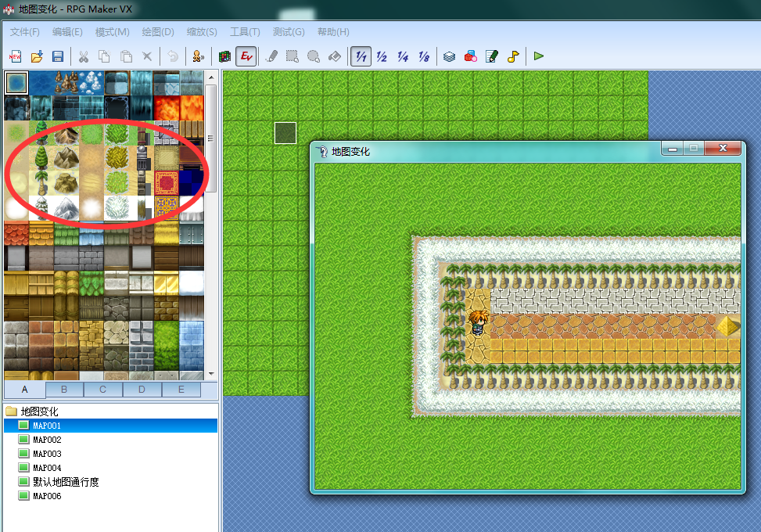Open a project with the folder icon

tap(37, 56)
